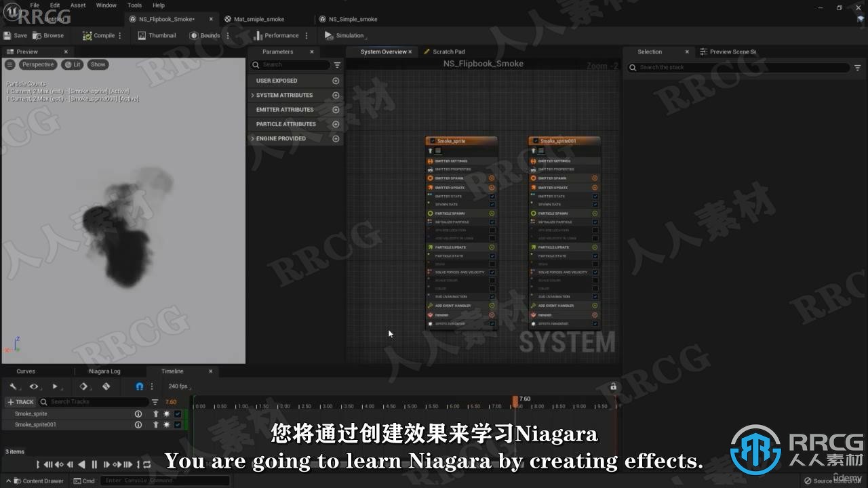This screenshot has width=868, height=488.
Task: Pause timeline playback
Action: tap(94, 464)
